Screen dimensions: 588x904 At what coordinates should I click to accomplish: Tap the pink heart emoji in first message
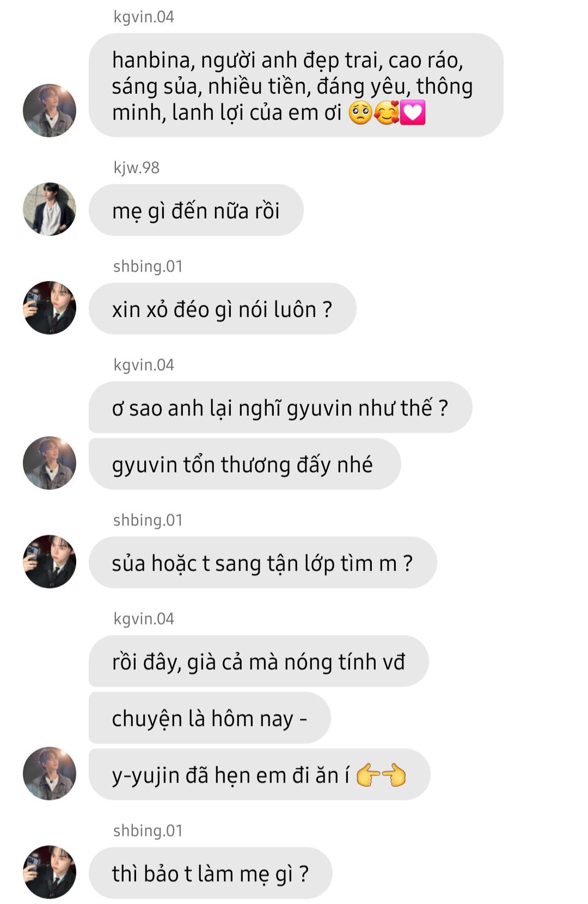pos(413,113)
